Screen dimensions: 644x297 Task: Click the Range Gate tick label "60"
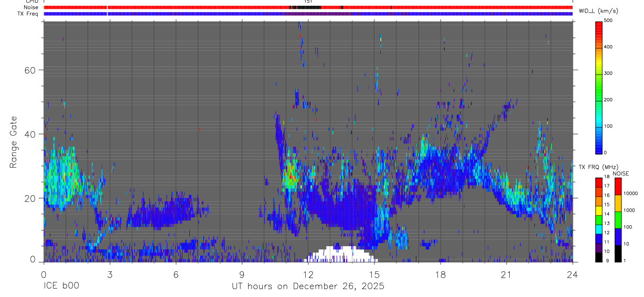click(30, 70)
